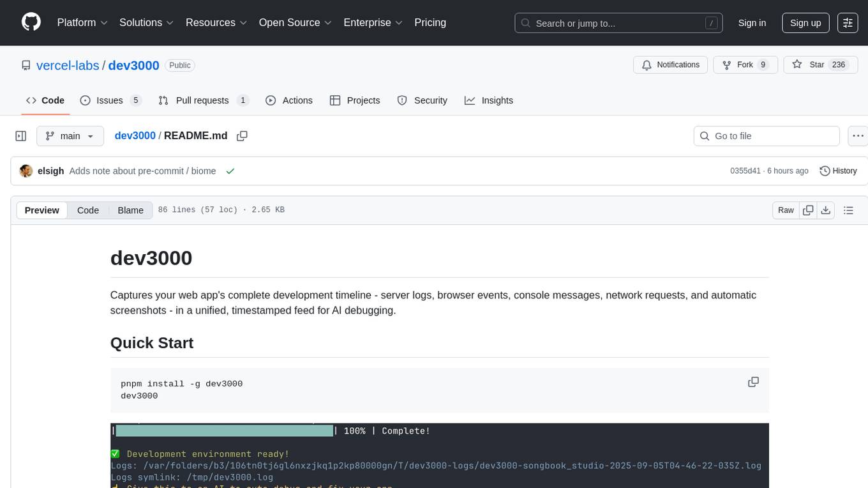View the file History
The image size is (868, 488).
tap(838, 171)
